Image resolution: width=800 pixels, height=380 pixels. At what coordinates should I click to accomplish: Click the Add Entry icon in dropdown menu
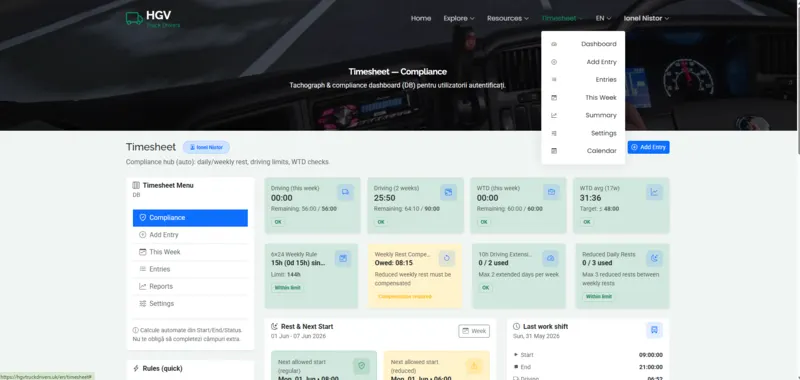(x=554, y=62)
